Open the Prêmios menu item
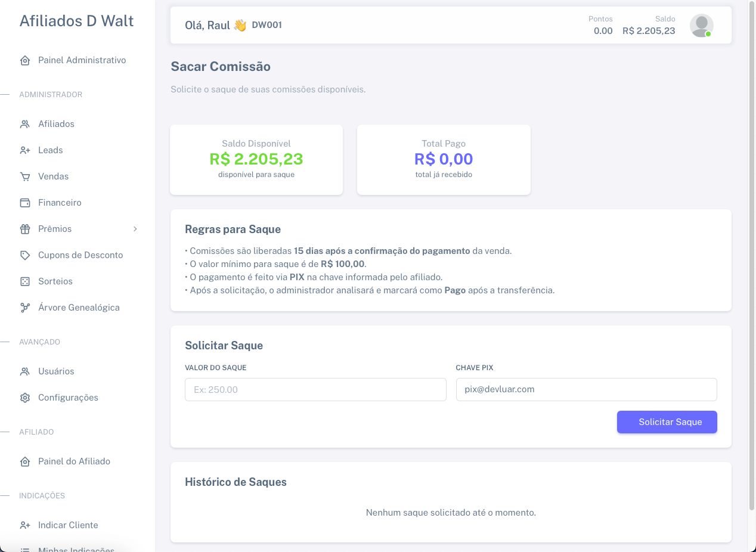The height and width of the screenshot is (552, 756). point(55,229)
